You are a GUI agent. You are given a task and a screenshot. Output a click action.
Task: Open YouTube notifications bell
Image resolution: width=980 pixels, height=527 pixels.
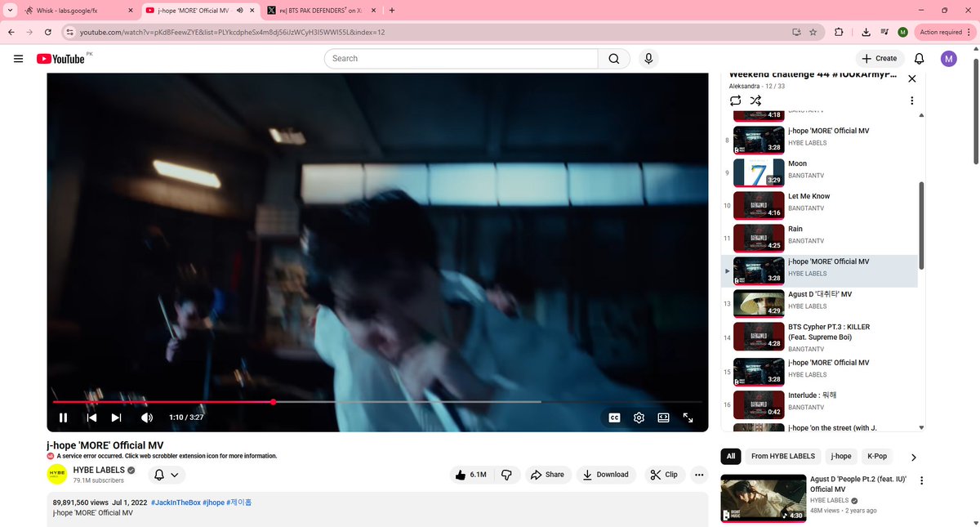[919, 59]
